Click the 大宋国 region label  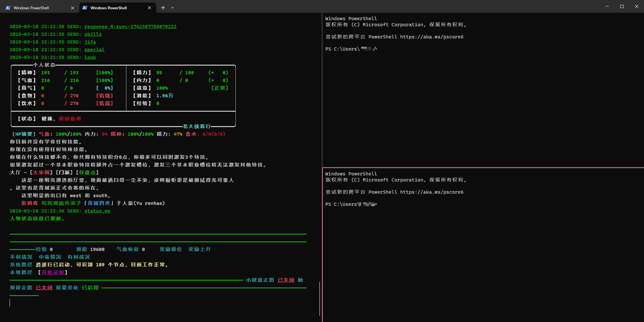[x=41, y=173]
